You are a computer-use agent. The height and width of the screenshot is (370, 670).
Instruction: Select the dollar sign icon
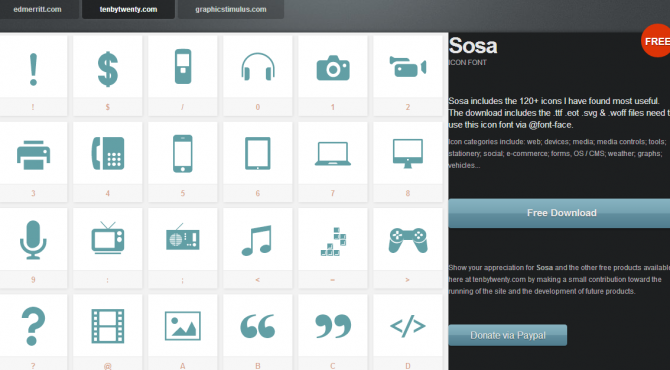click(108, 69)
